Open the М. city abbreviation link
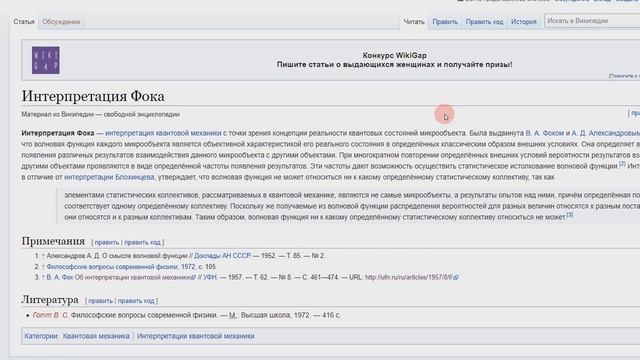 pos(233,316)
